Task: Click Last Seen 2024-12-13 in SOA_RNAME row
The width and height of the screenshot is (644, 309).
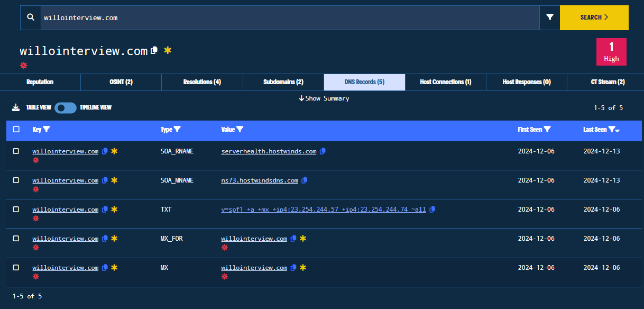Action: pyautogui.click(x=602, y=151)
